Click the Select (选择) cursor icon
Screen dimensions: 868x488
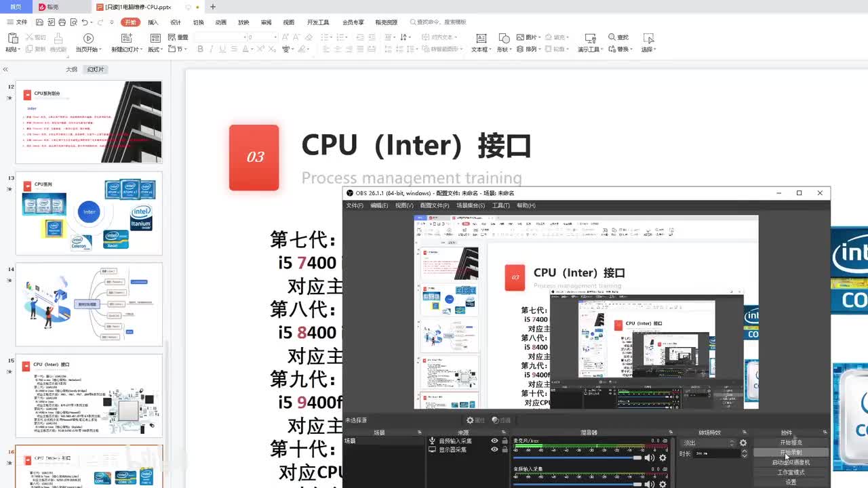pyautogui.click(x=648, y=39)
